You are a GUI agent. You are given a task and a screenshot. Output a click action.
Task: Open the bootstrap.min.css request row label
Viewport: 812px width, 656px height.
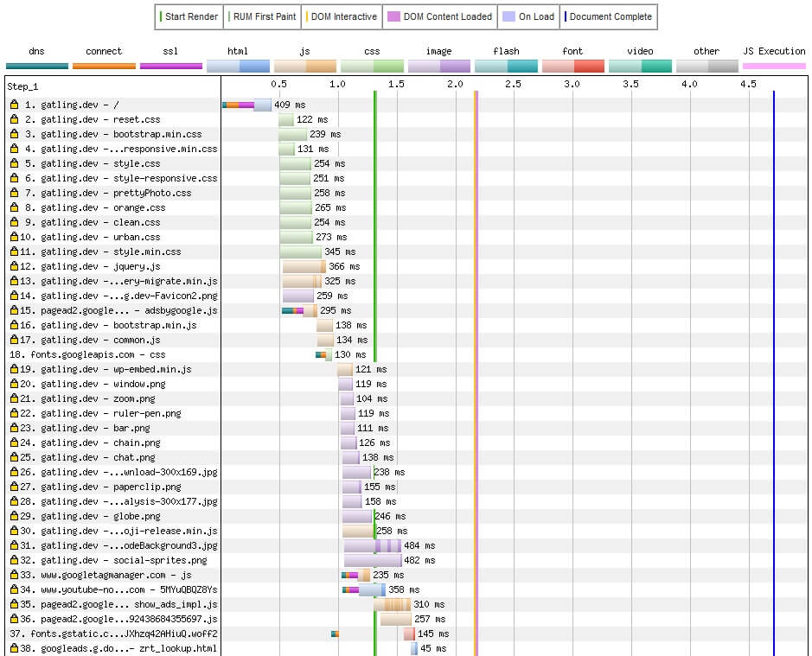coord(121,134)
